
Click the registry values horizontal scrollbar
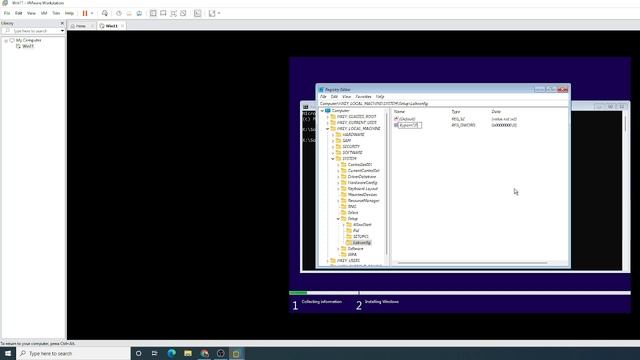pos(472,263)
